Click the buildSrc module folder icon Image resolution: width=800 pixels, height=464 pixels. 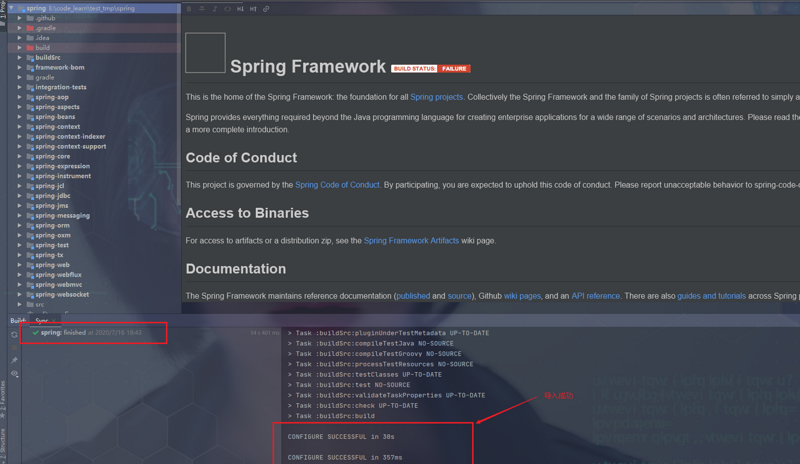30,58
